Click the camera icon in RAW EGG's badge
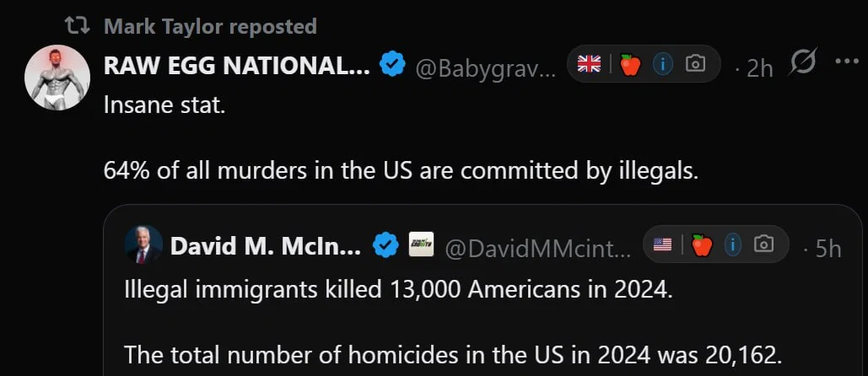This screenshot has height=376, width=868. click(x=695, y=64)
